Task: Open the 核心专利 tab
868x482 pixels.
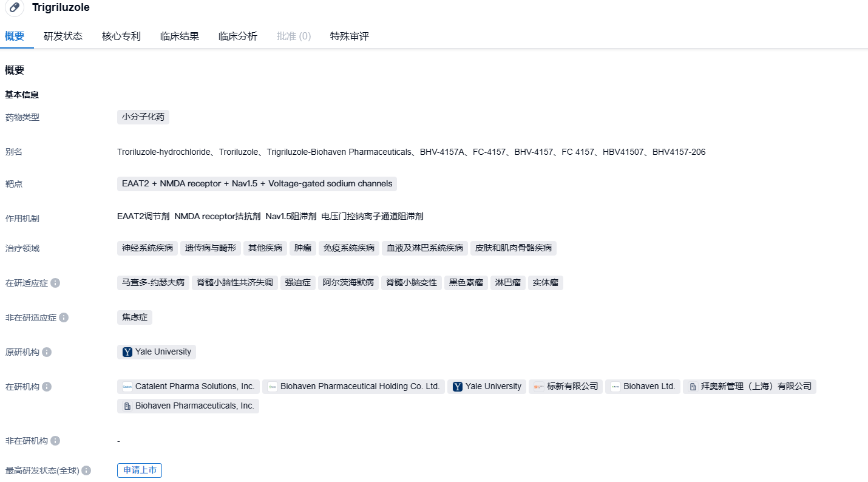Action: pyautogui.click(x=121, y=36)
